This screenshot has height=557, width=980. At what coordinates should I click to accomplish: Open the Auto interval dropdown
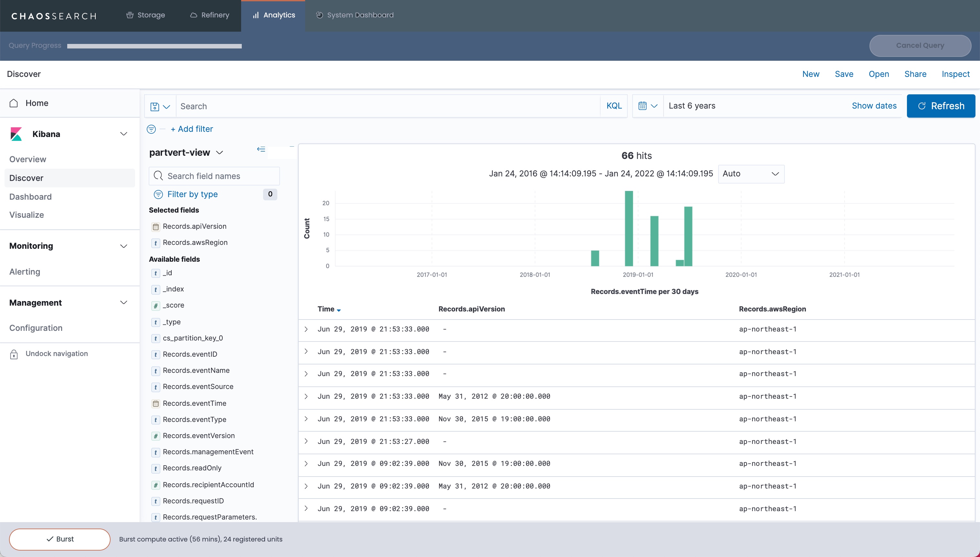(x=751, y=174)
